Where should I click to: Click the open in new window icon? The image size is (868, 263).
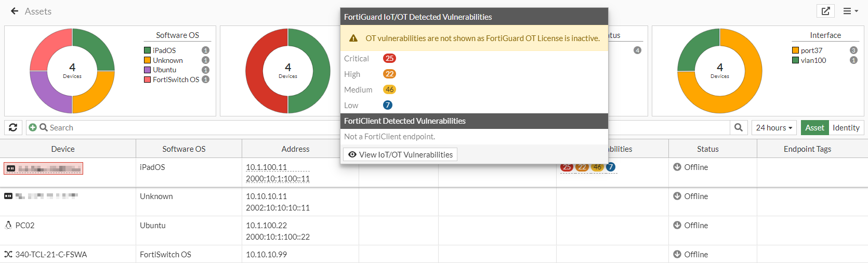(x=825, y=11)
